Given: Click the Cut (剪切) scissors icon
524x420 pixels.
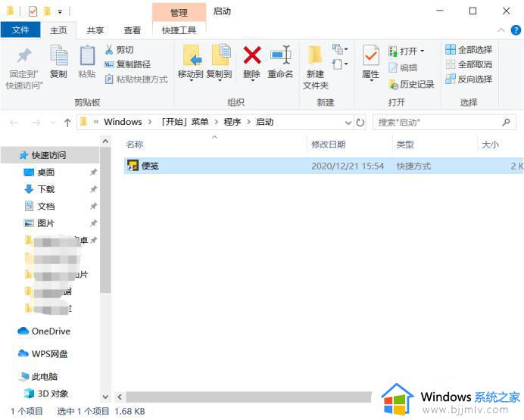Looking at the screenshot, I should tap(109, 50).
